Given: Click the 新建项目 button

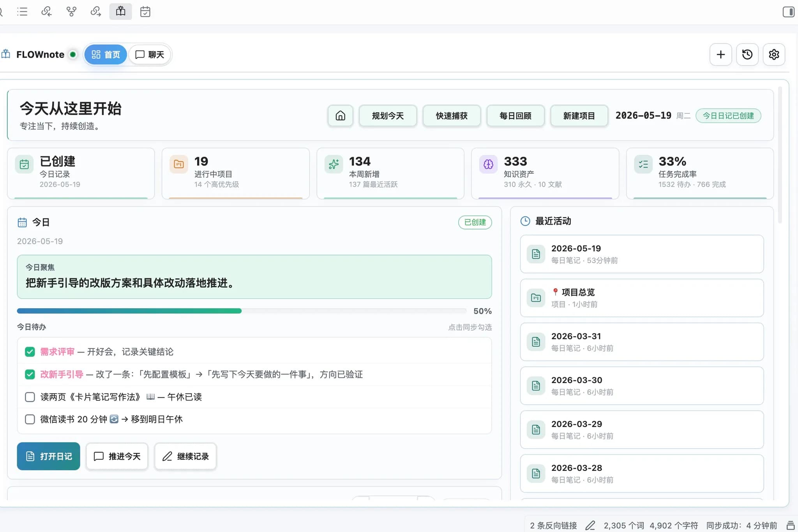Looking at the screenshot, I should coord(579,116).
